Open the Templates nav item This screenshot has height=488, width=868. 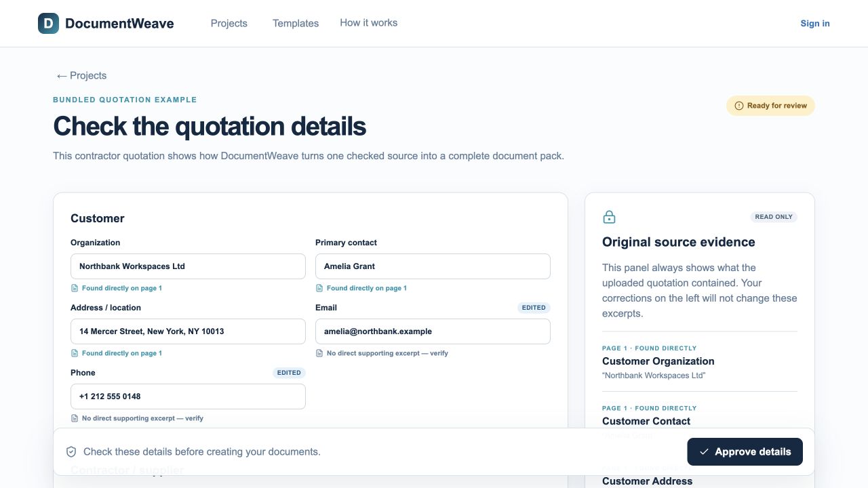[x=296, y=23]
